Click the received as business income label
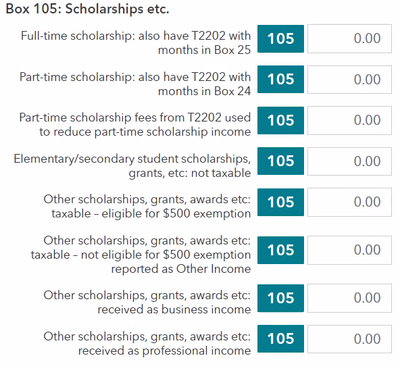Viewport: 400px width, 366px height. [147, 302]
